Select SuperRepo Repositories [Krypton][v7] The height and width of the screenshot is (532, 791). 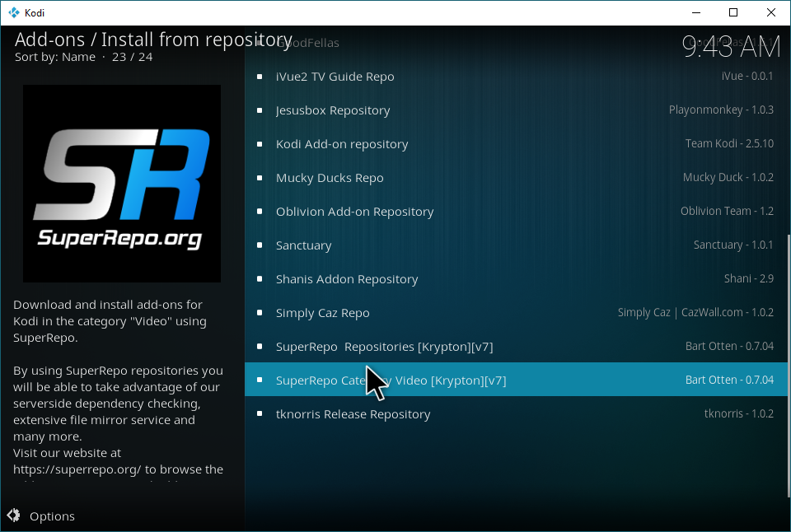[516, 347]
